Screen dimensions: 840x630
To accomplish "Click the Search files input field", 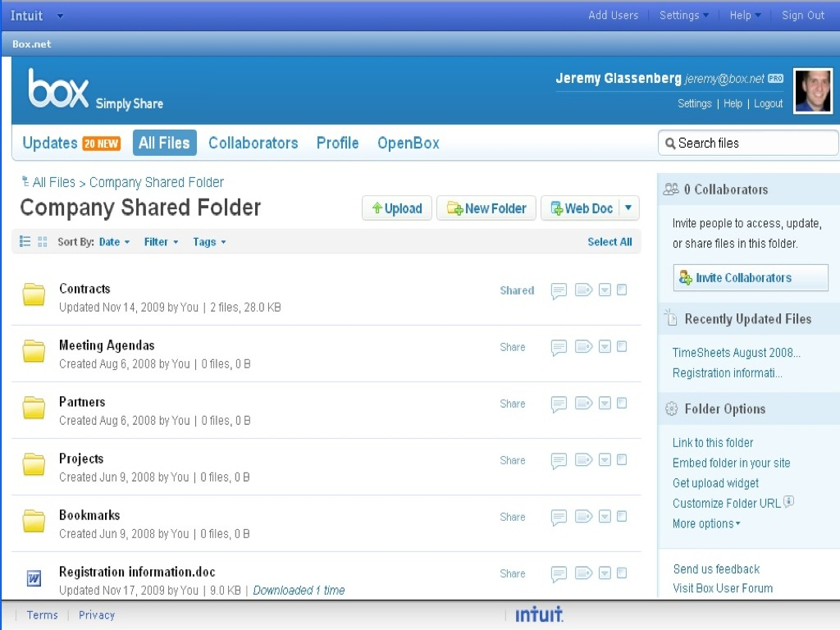I will 748,143.
